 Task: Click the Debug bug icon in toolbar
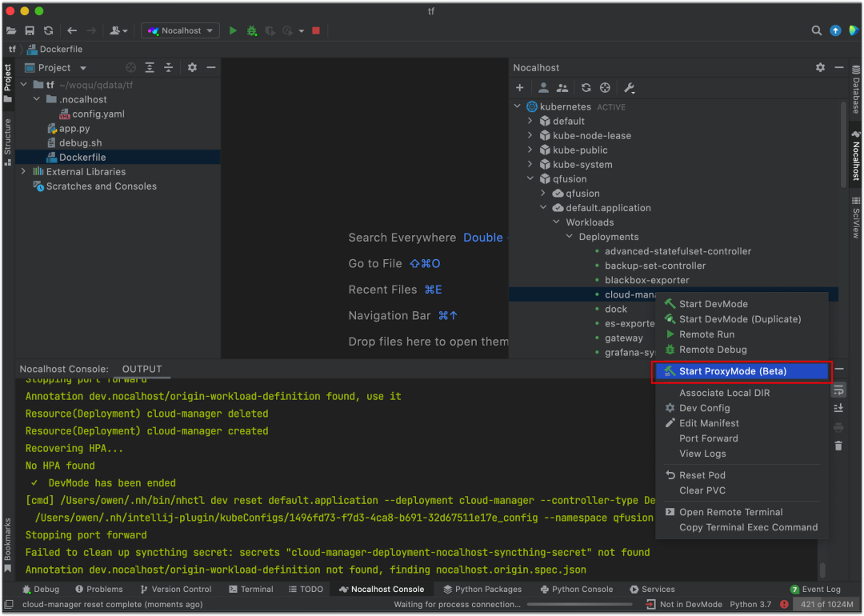tap(252, 31)
